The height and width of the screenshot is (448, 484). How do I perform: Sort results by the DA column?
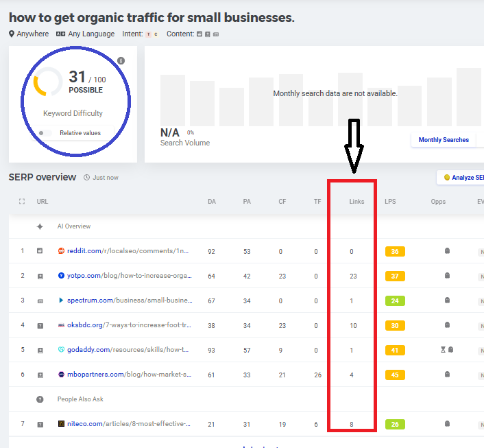coord(211,202)
